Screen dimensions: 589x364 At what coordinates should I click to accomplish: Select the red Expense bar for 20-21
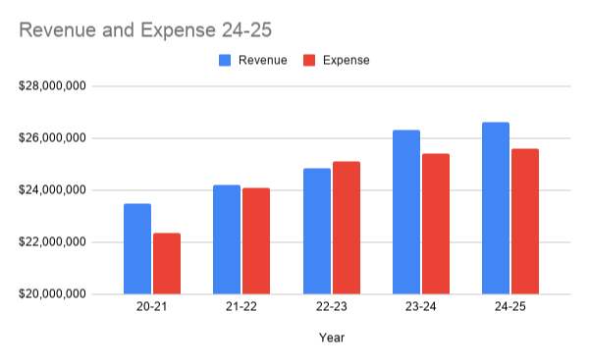point(167,264)
